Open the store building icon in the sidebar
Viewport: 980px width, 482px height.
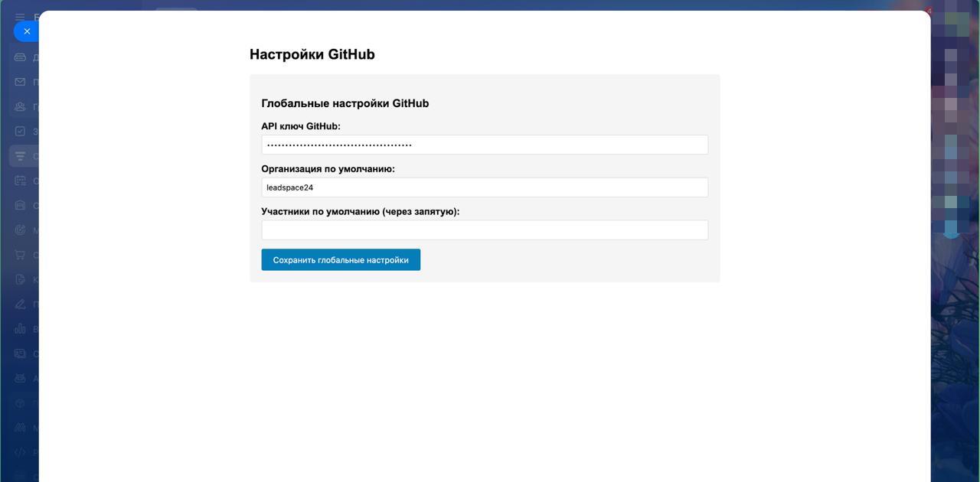pyautogui.click(x=20, y=205)
